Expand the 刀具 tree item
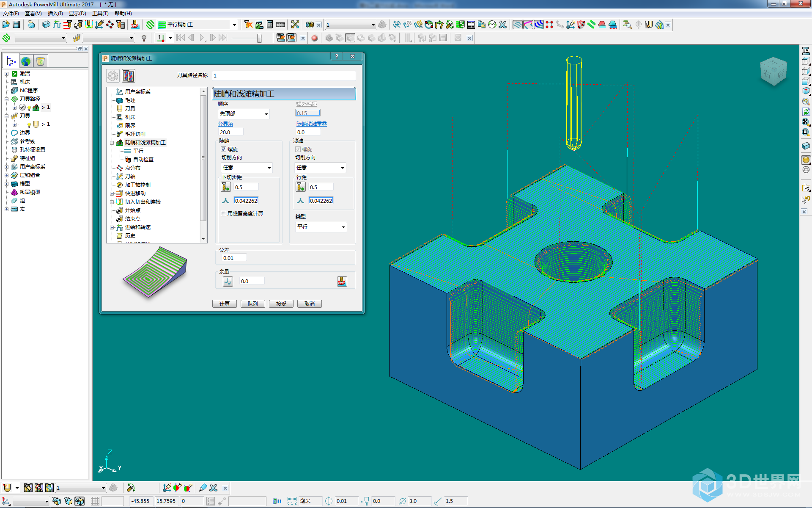 (x=6, y=116)
